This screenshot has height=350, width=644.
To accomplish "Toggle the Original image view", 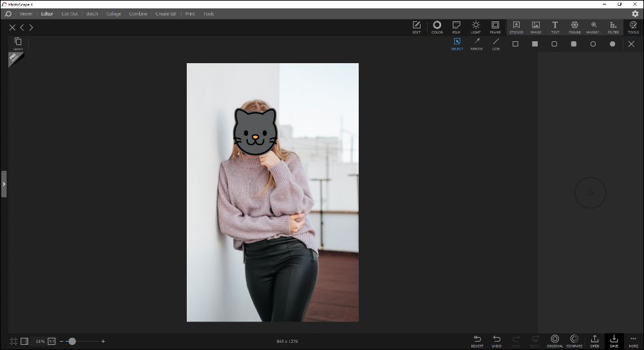I will 554,340.
